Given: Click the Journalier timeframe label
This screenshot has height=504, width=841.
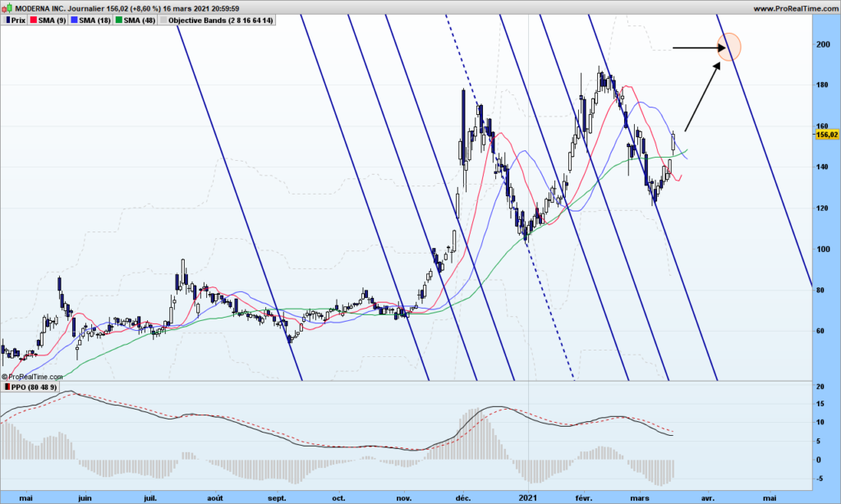Looking at the screenshot, I should [x=87, y=8].
